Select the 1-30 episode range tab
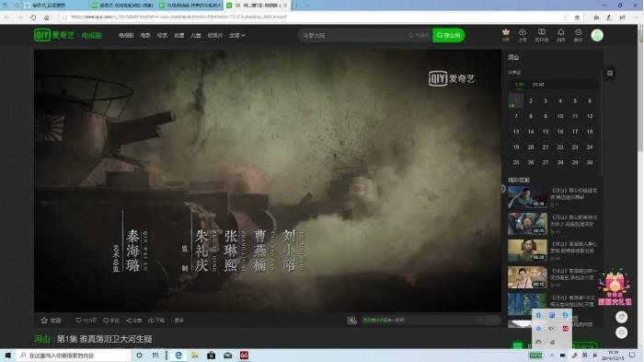The height and width of the screenshot is (362, 644). (x=520, y=85)
